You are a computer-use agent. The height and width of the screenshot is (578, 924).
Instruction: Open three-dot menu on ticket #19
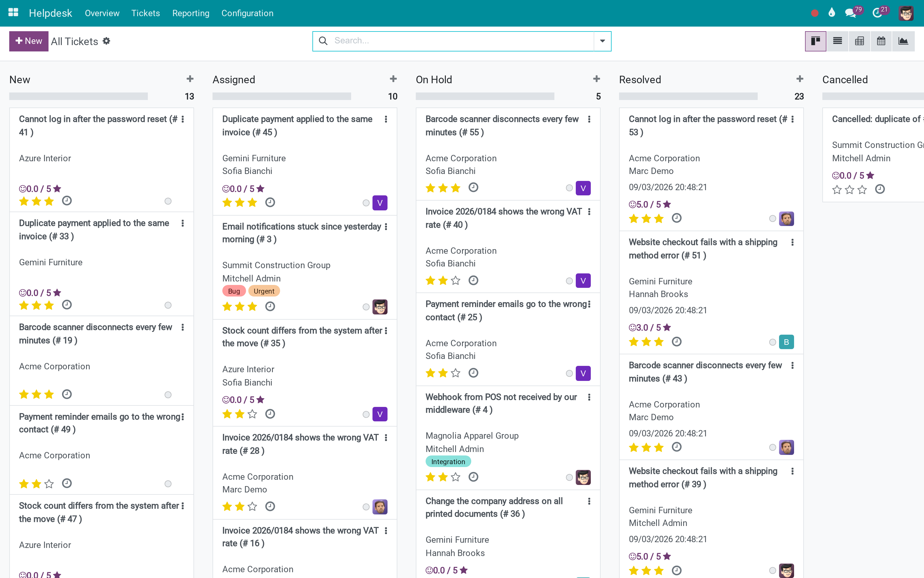(183, 327)
